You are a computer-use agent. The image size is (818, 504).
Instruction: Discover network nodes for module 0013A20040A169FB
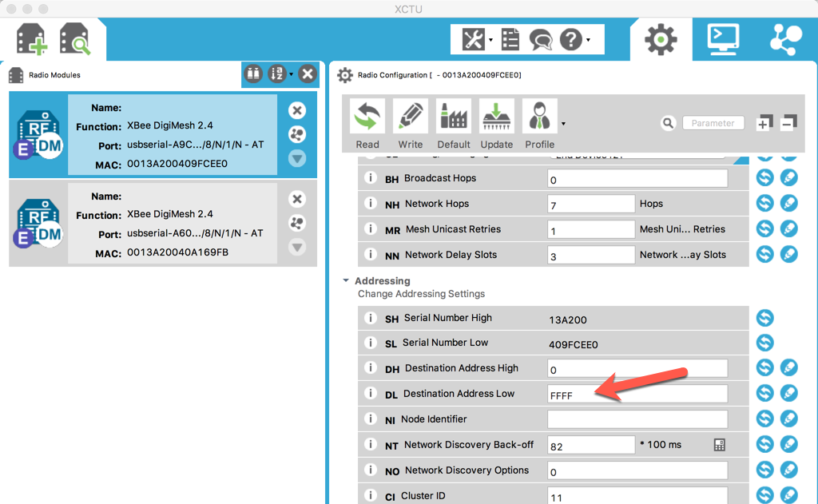click(297, 224)
